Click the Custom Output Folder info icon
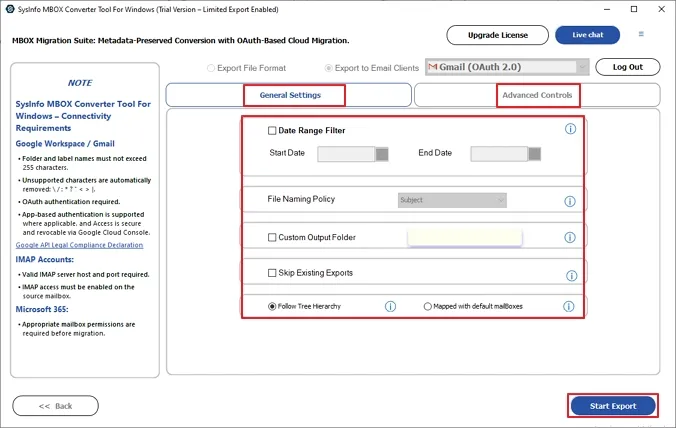The image size is (676, 428). pos(570,237)
